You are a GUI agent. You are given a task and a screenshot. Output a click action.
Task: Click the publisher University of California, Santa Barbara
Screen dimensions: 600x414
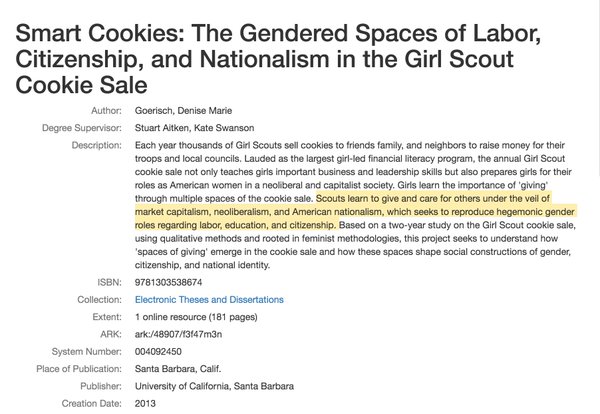[214, 386]
